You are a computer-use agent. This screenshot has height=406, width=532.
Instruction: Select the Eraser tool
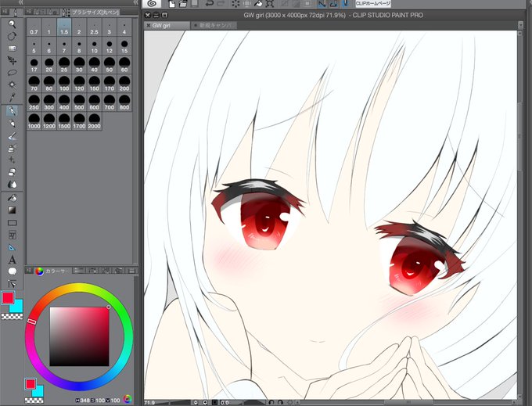click(13, 172)
